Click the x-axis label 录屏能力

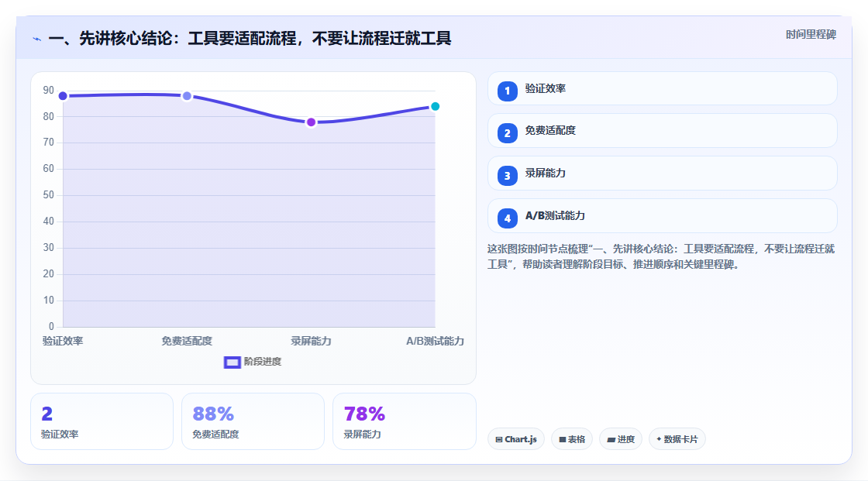pyautogui.click(x=311, y=341)
